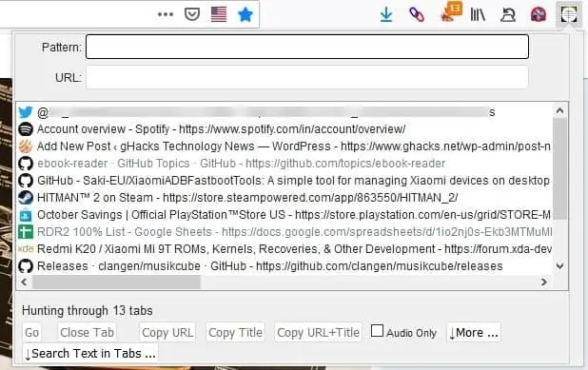Click the Google Sheets favicon for RDR2
This screenshot has width=588, height=370.
26,232
